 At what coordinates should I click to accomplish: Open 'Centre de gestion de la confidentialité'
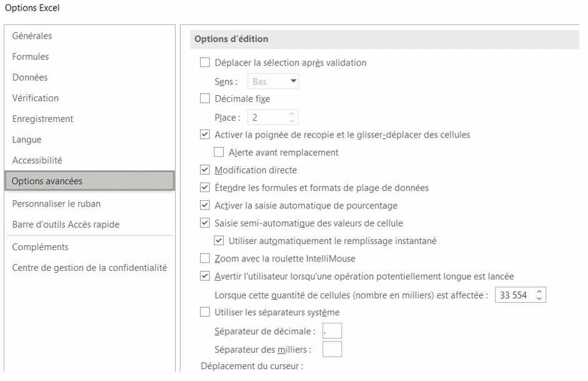click(89, 268)
